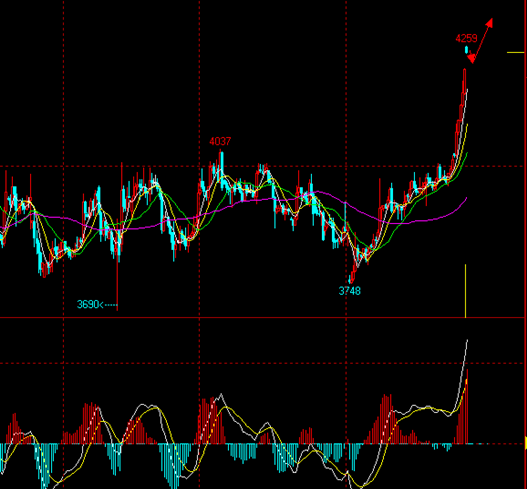This screenshot has width=527, height=489.
Task: Click the 3748 low price label
Action: tap(349, 291)
